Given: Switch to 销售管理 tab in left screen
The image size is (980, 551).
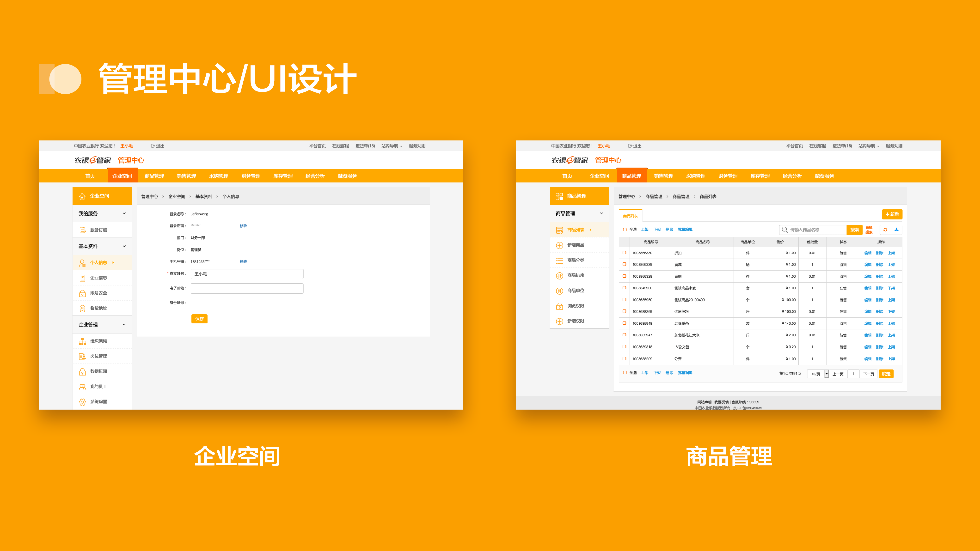Looking at the screenshot, I should (186, 176).
